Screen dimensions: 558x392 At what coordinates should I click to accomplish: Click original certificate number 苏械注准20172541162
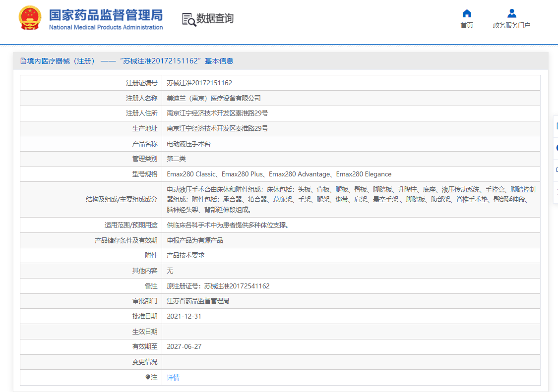point(237,286)
